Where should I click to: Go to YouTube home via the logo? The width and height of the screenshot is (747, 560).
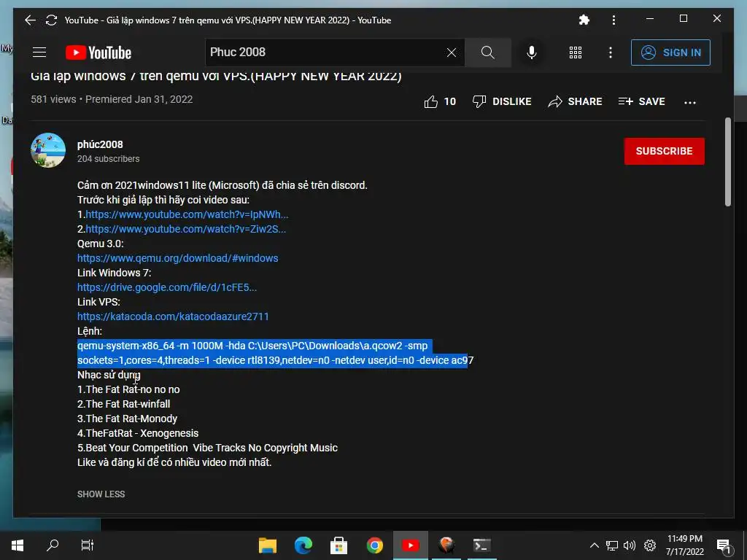coord(98,52)
